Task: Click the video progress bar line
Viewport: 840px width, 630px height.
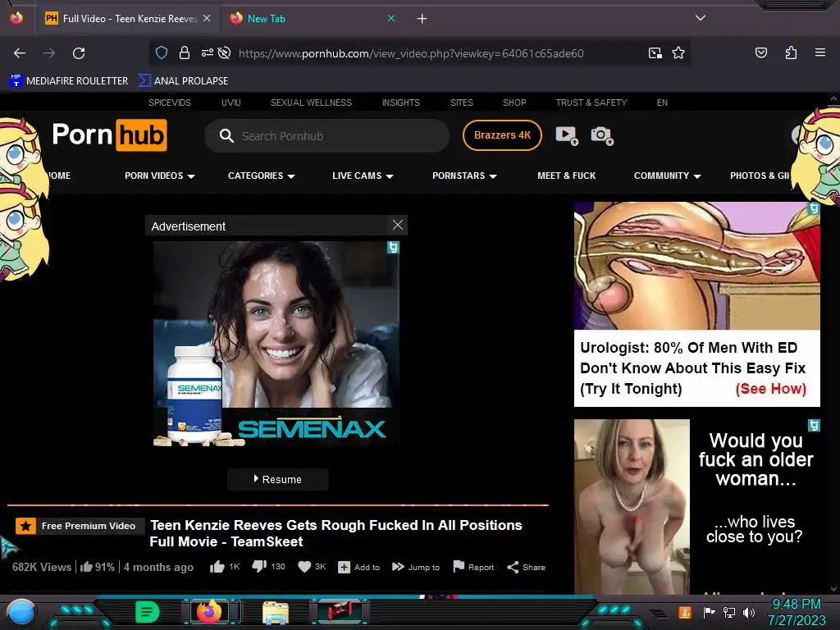Action: click(x=278, y=504)
